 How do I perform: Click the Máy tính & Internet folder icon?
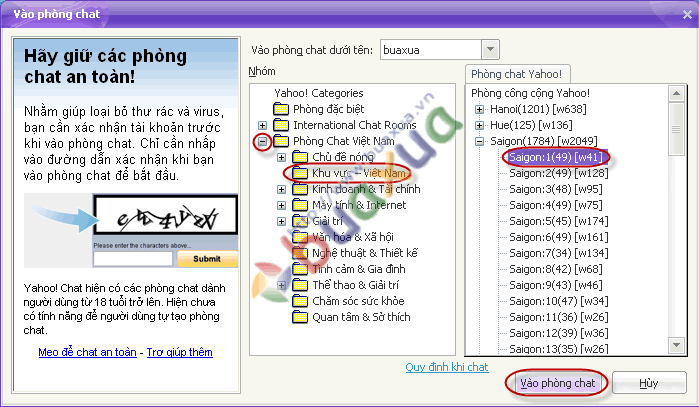tap(300, 205)
